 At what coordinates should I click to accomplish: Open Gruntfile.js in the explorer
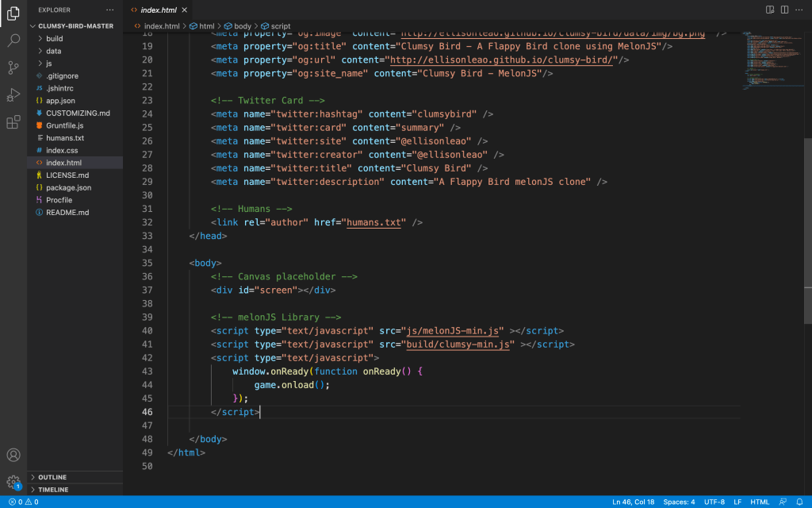[x=64, y=125]
